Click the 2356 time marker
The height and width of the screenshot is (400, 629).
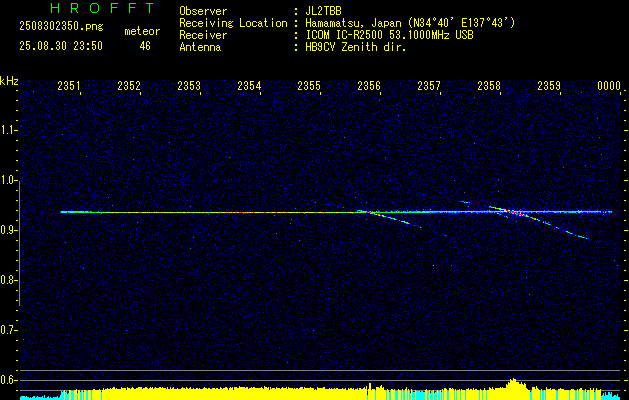click(x=369, y=86)
